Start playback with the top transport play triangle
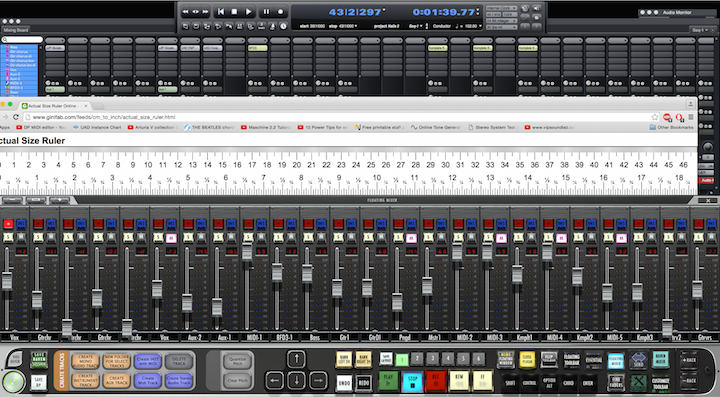 point(248,12)
